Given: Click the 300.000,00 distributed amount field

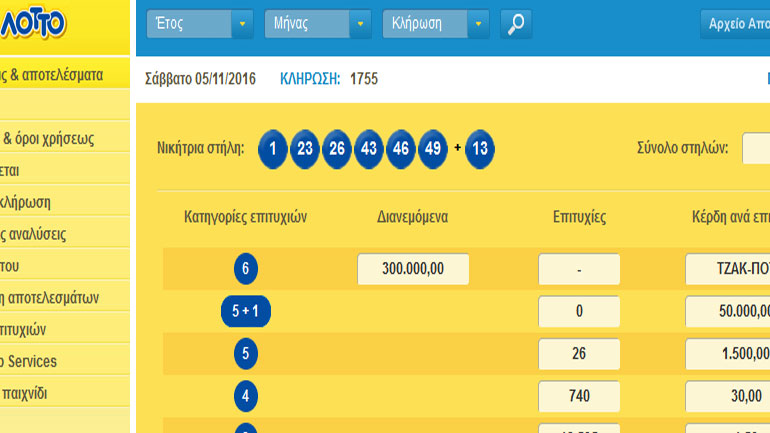Looking at the screenshot, I should [413, 269].
